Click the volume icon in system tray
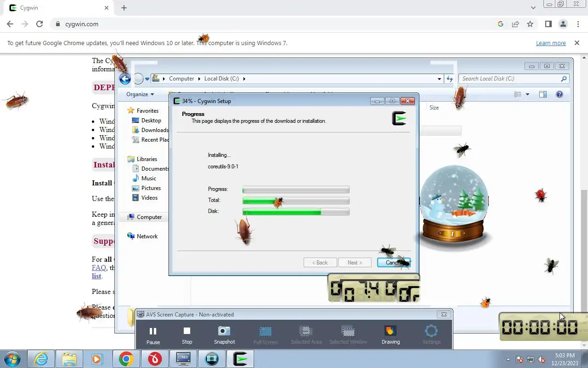Viewport: 588px width, 368px height. 542,360
